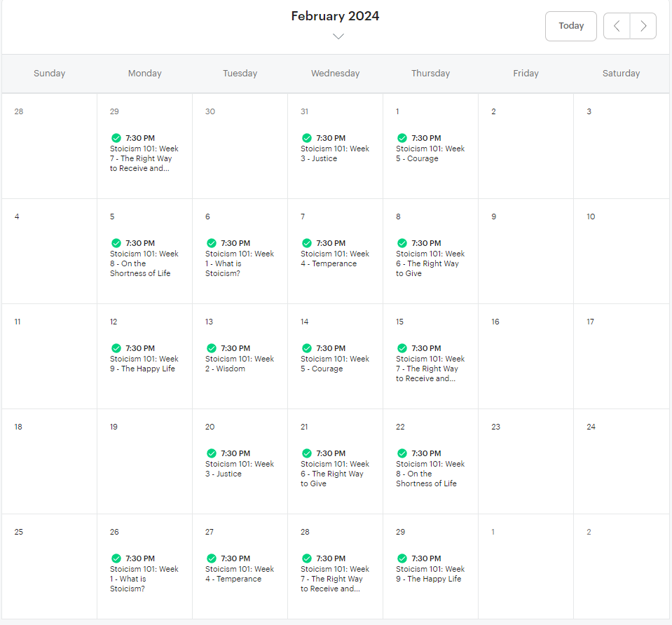Open Week 1 - What is Stoicism on February 6
Image resolution: width=672 pixels, height=625 pixels.
[x=240, y=259]
